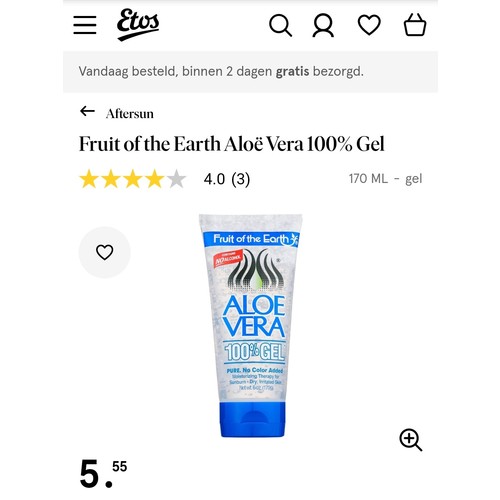Click the Fruit of the Earth product title

pos(232,144)
